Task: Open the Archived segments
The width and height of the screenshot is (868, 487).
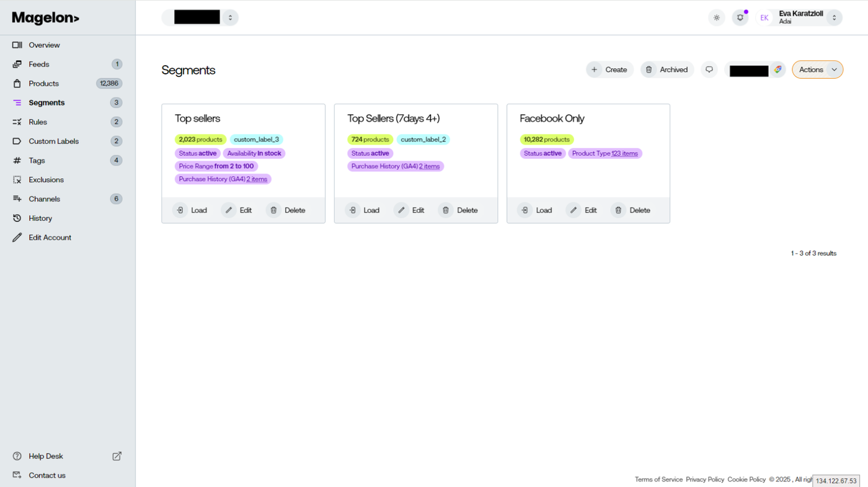Action: 667,69
